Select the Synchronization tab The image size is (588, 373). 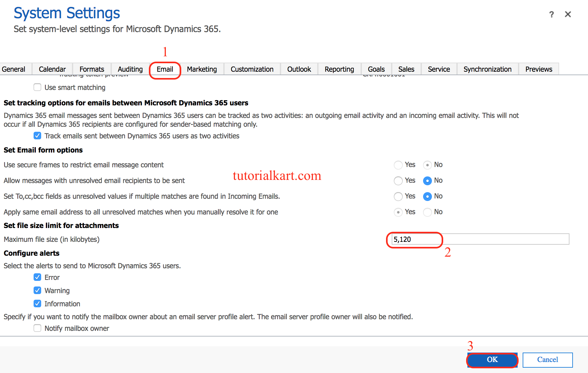click(x=487, y=69)
